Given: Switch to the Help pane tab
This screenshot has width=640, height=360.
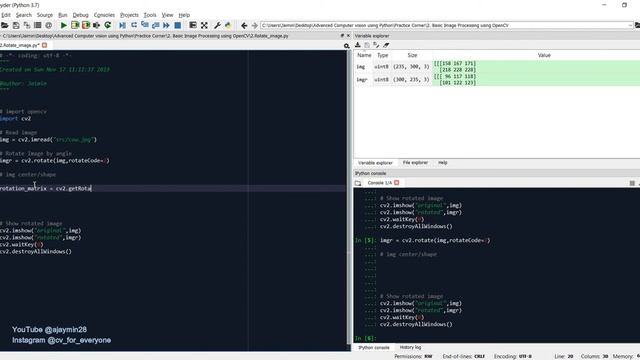Looking at the screenshot, I should coord(442,163).
